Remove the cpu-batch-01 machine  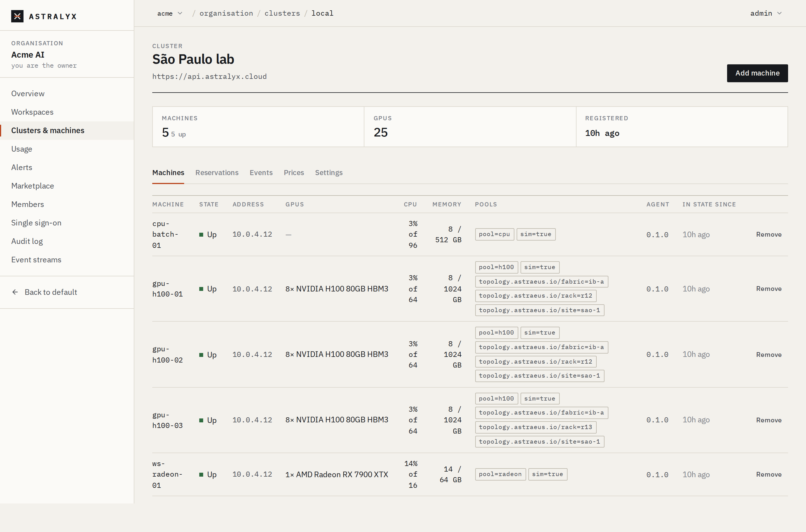(769, 234)
